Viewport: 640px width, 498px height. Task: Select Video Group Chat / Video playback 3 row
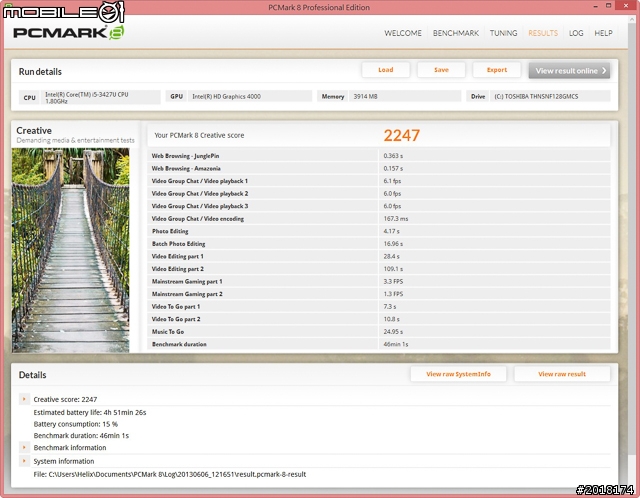tap(378, 206)
